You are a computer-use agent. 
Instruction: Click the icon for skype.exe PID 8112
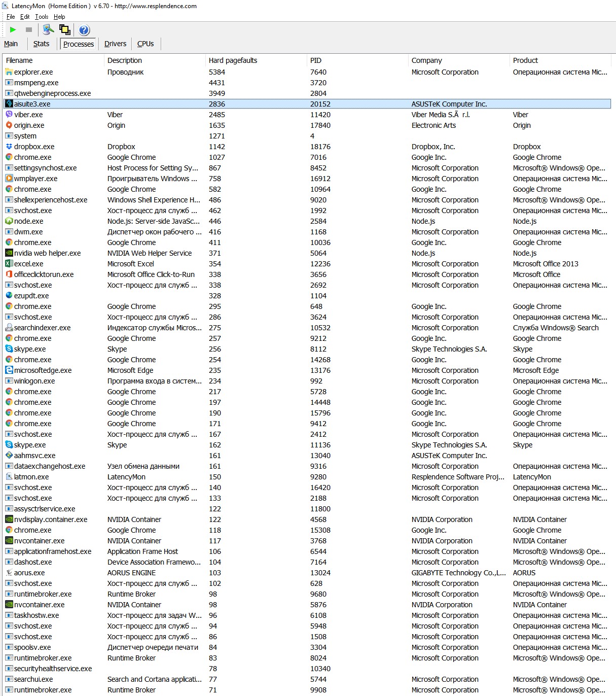pyautogui.click(x=9, y=349)
